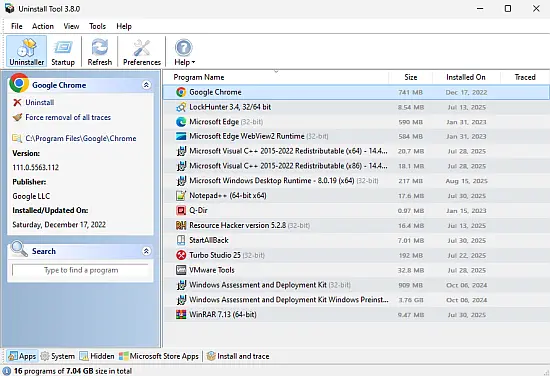
Task: Sort by Size column header
Action: pyautogui.click(x=410, y=77)
